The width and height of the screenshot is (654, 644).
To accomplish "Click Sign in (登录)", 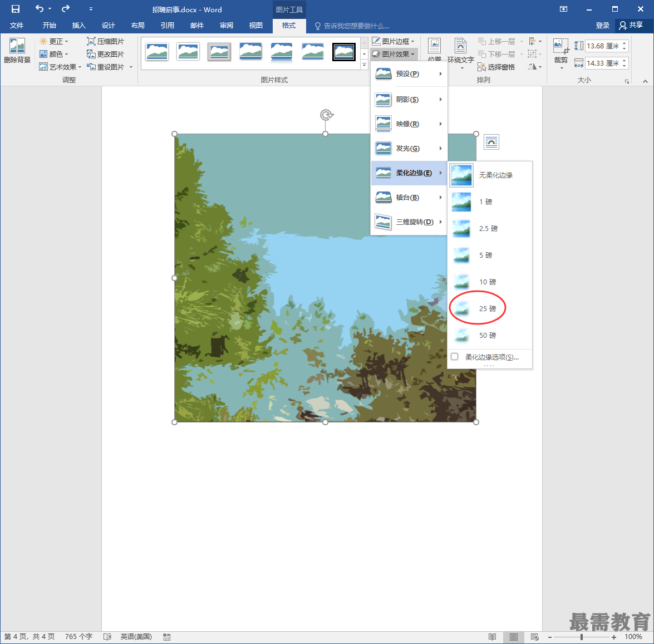I will [602, 26].
